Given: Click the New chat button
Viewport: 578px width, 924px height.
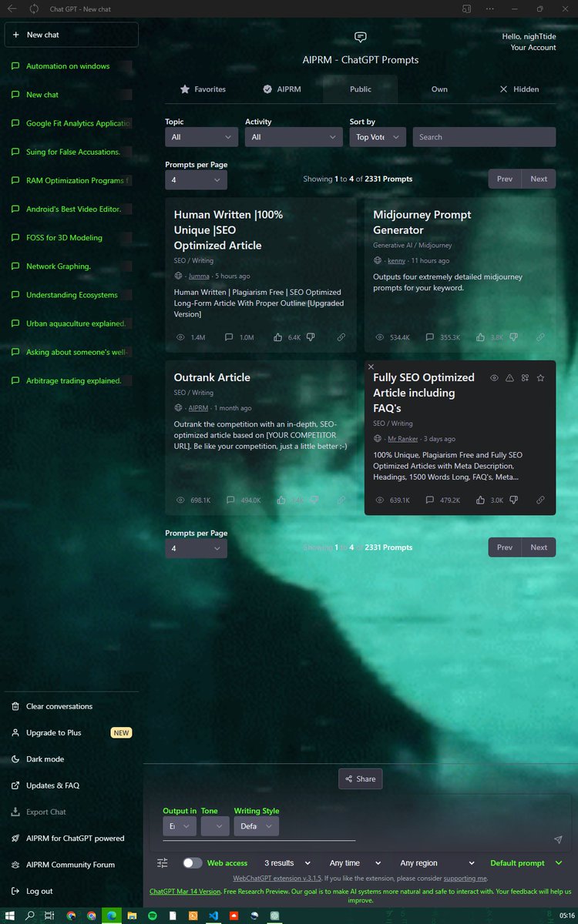Looking at the screenshot, I should click(x=71, y=35).
